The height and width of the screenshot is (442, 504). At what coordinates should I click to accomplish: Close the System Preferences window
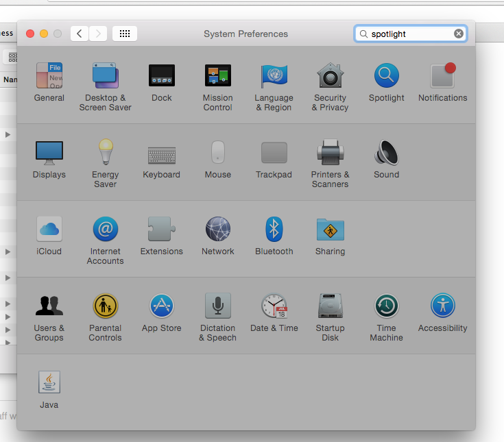30,34
